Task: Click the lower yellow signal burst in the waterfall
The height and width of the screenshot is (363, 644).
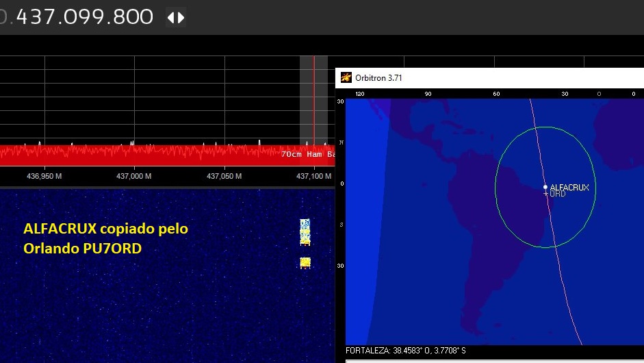Action: click(x=305, y=263)
